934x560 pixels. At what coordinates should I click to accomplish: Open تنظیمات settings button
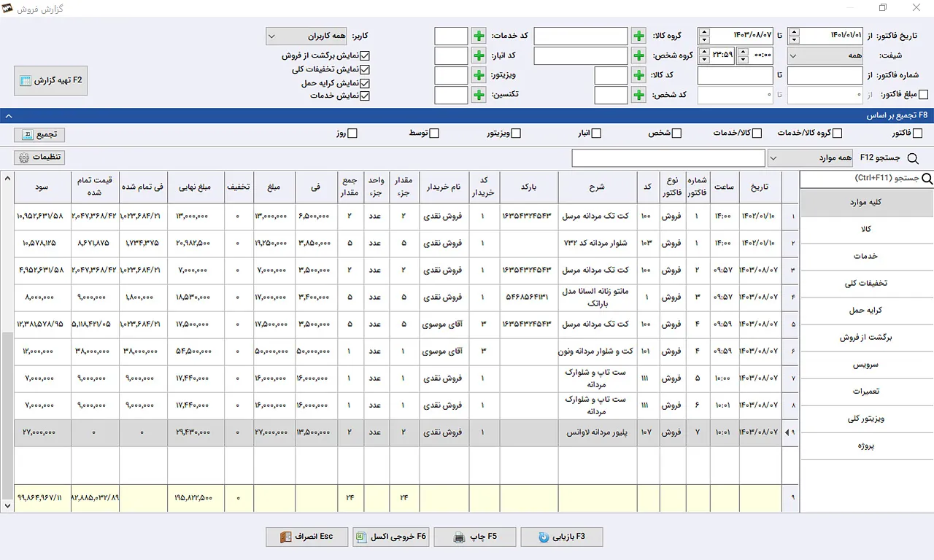[39, 157]
